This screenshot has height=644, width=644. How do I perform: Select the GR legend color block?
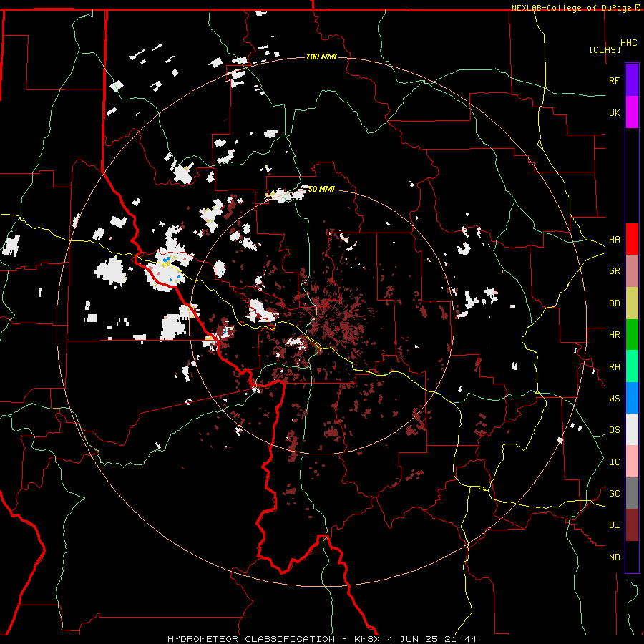coord(632,270)
